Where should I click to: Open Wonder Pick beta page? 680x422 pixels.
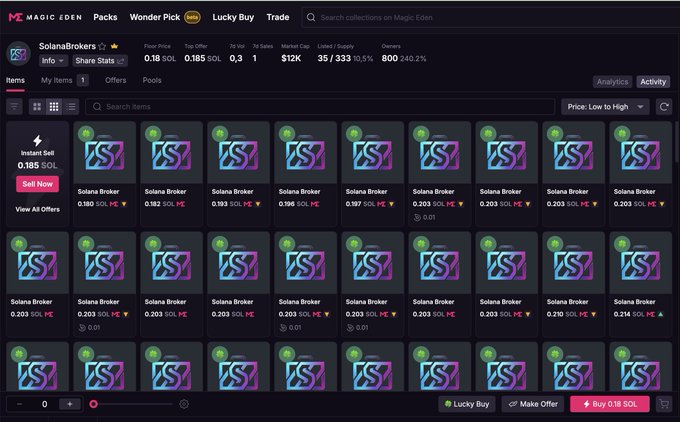165,17
